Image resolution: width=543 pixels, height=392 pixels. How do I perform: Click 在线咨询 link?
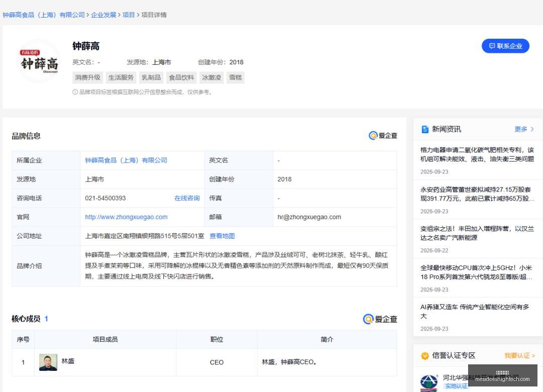coord(187,198)
